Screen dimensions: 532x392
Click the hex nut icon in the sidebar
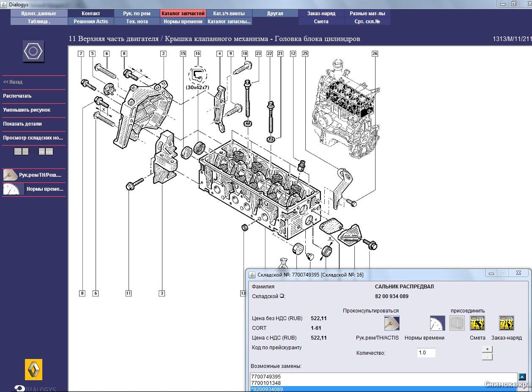click(x=33, y=52)
